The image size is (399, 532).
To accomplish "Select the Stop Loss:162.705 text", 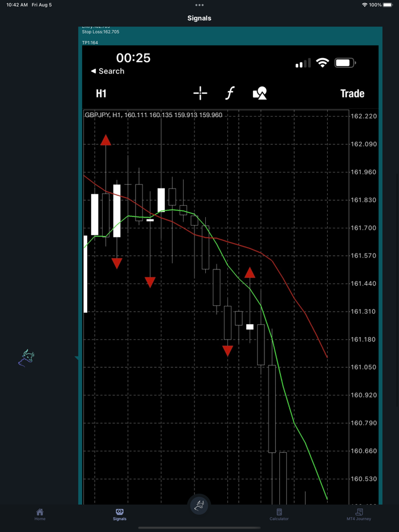I will tap(100, 32).
